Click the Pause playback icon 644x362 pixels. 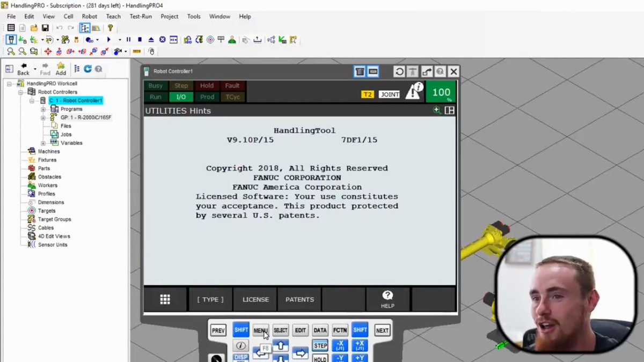pyautogui.click(x=128, y=40)
